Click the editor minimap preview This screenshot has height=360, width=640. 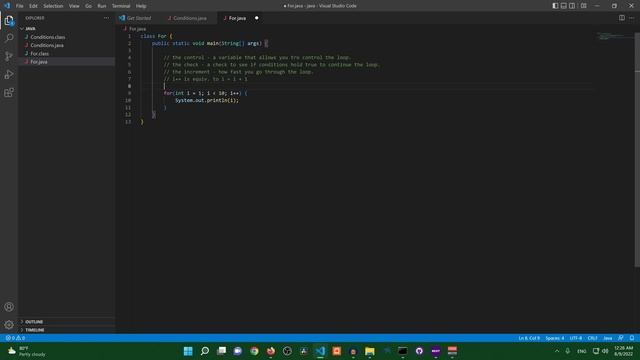click(614, 36)
